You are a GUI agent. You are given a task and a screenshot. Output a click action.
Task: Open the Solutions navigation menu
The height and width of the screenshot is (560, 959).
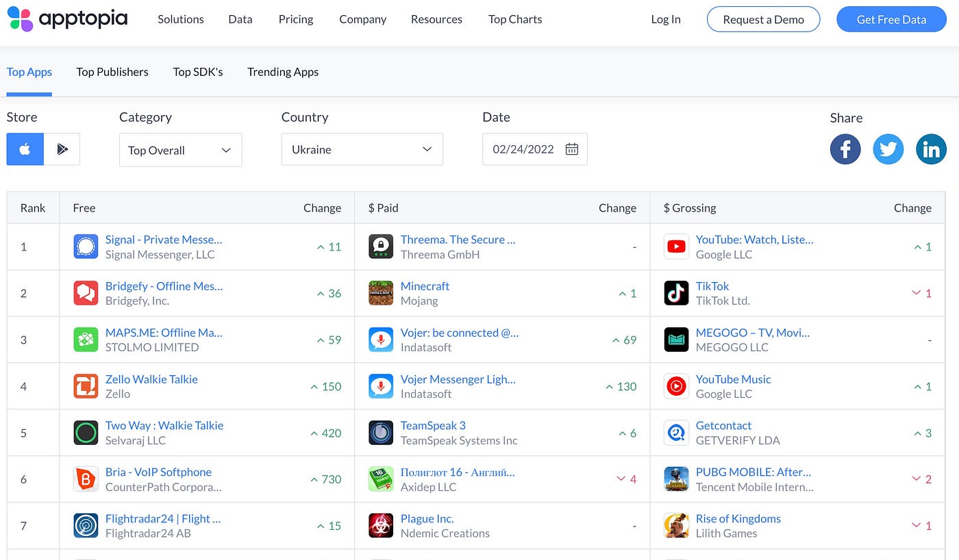[x=181, y=19]
